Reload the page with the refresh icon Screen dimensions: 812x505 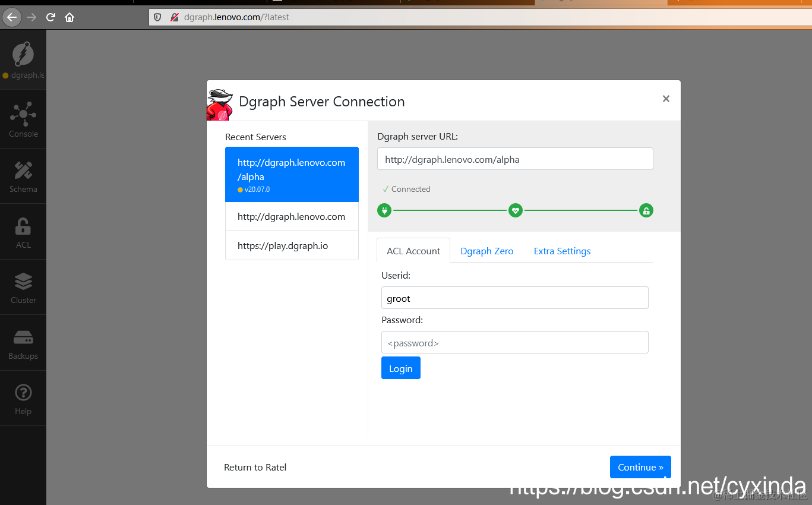pyautogui.click(x=50, y=17)
